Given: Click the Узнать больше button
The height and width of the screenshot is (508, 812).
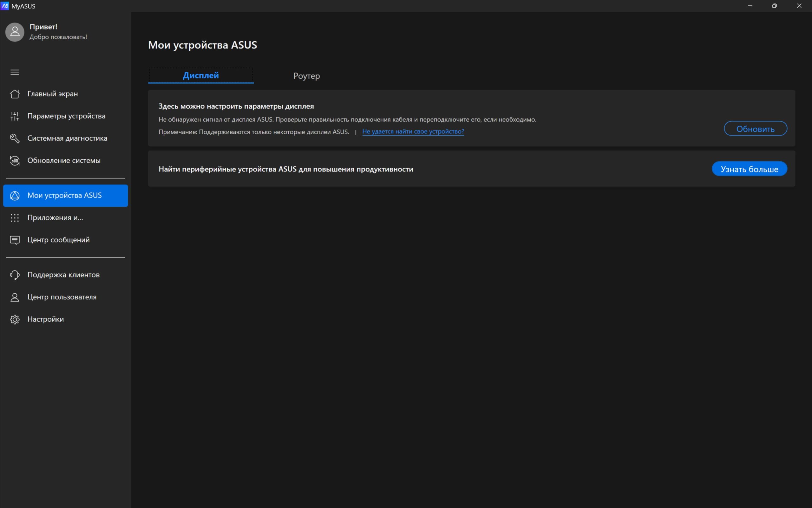Looking at the screenshot, I should (749, 169).
